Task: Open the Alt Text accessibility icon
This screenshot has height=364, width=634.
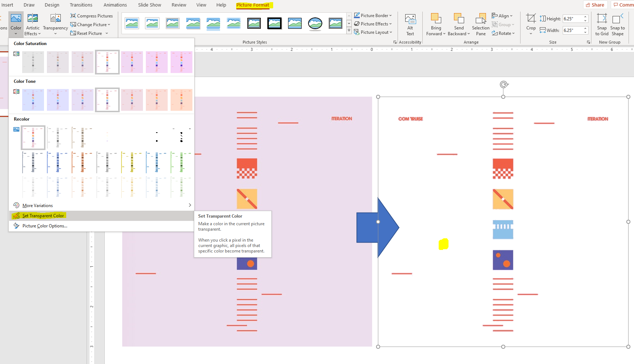Action: (x=410, y=19)
